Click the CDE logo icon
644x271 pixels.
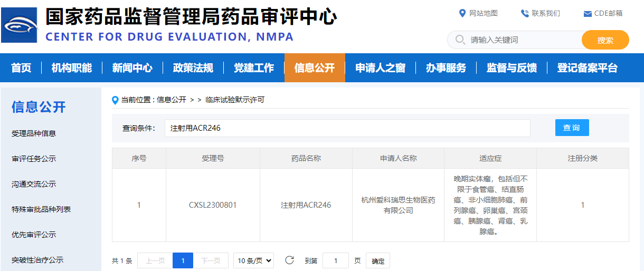click(20, 25)
